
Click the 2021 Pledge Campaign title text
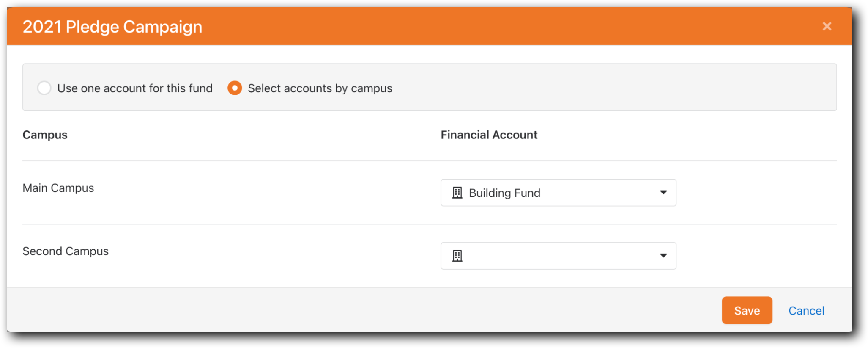click(x=112, y=26)
